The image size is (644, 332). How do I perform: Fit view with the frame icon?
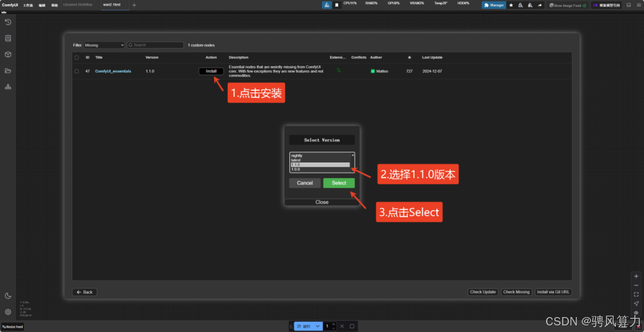pyautogui.click(x=636, y=294)
